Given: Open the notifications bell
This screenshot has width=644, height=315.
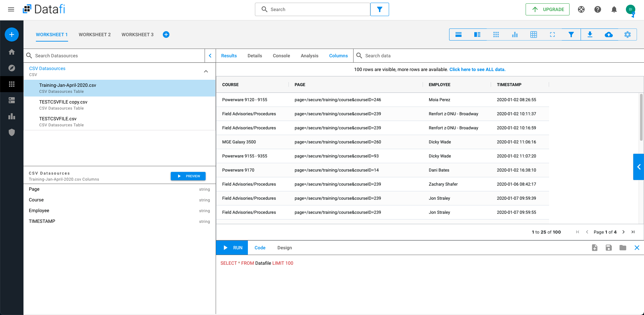Looking at the screenshot, I should 614,9.
